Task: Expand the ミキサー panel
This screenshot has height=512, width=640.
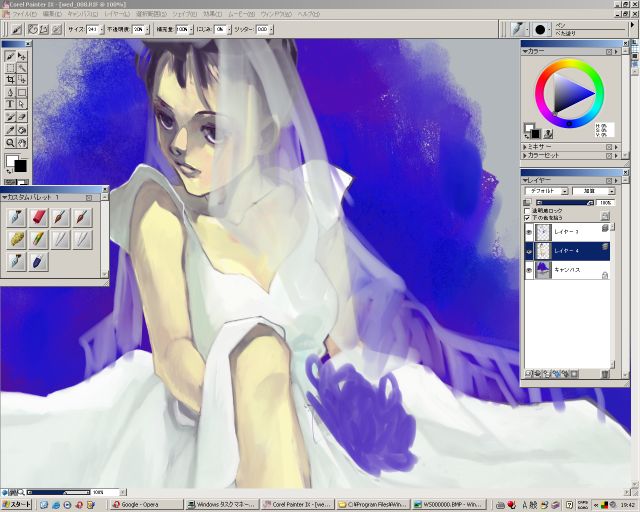Action: tap(525, 147)
